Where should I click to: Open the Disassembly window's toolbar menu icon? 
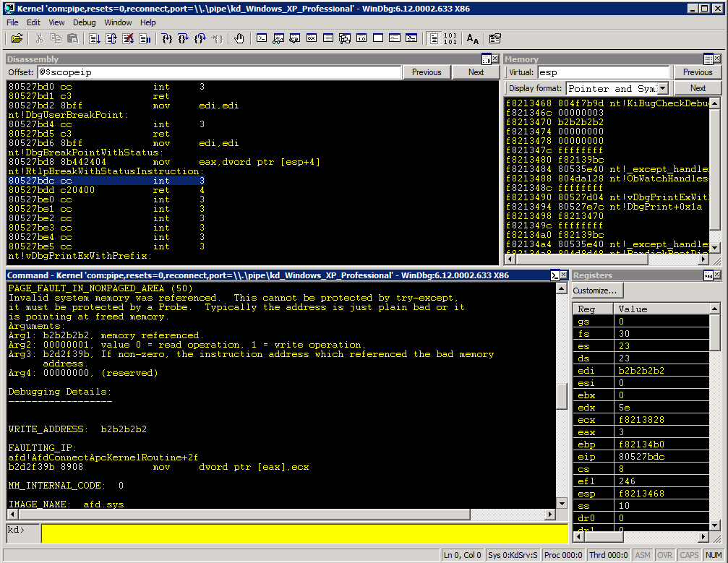(487, 59)
